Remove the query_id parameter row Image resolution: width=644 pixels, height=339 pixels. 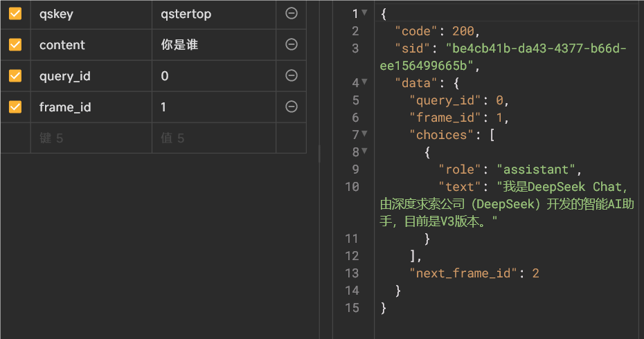(292, 75)
